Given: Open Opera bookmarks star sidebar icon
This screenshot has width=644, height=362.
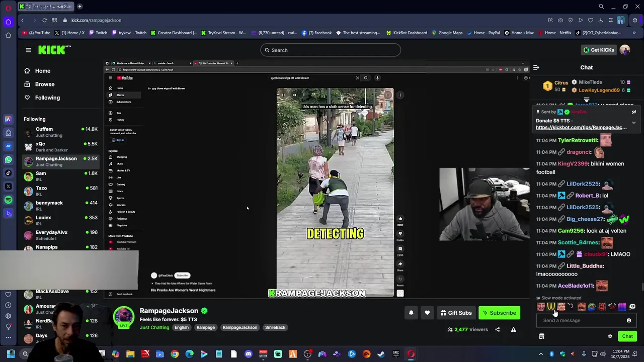Looking at the screenshot, I should pos(8,35).
